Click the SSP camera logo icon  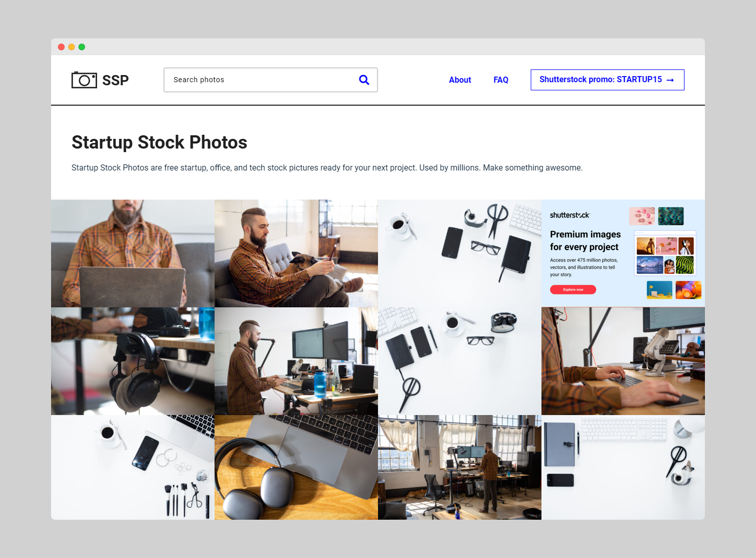tap(84, 80)
